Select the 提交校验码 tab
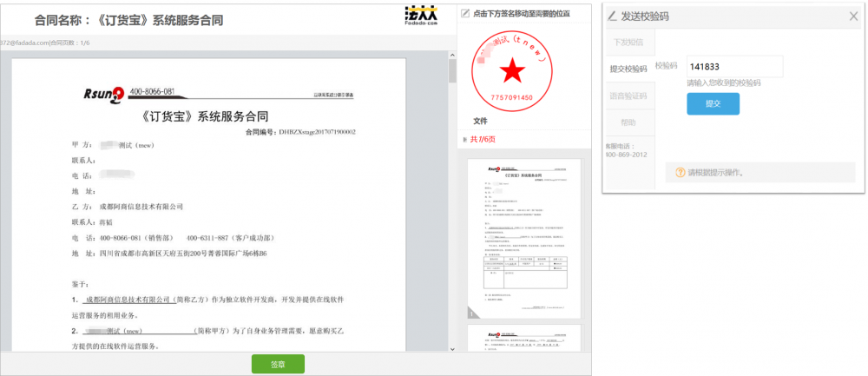The width and height of the screenshot is (868, 376). tap(628, 69)
